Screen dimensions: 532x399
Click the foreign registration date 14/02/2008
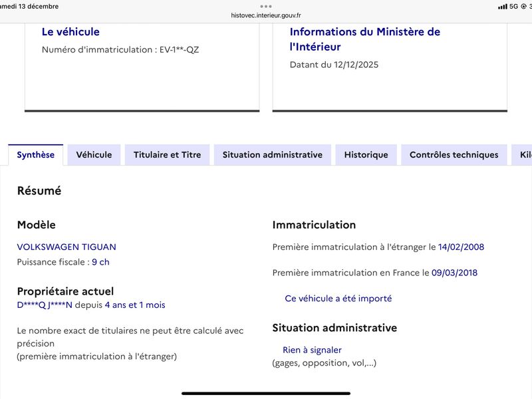pyautogui.click(x=461, y=247)
